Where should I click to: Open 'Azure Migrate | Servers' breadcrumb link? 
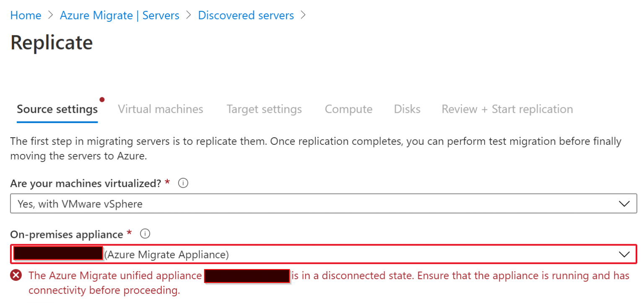[x=119, y=16]
